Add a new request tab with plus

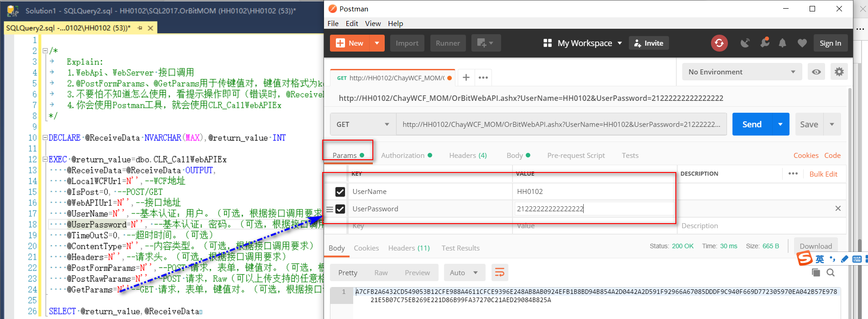coord(466,78)
